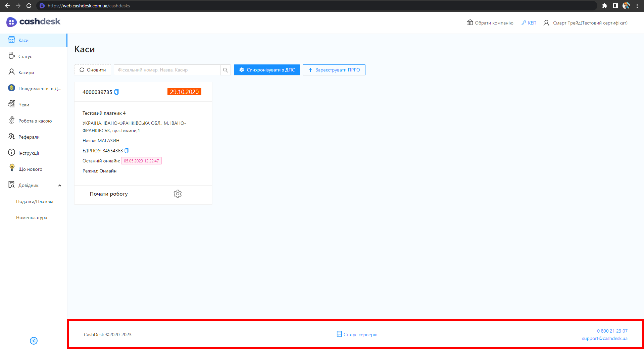Open the Статус menu item
Screen dimensions: 644x349
click(25, 56)
